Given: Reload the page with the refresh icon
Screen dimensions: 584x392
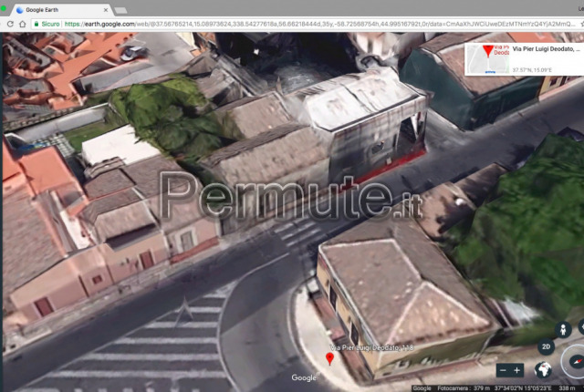Looking at the screenshot, I should pyautogui.click(x=10, y=24).
